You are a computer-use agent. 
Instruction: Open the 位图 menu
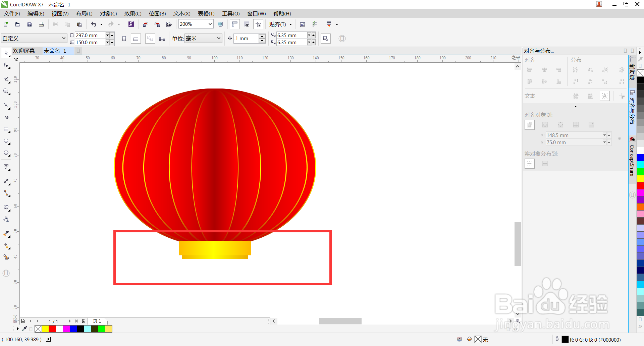[157, 14]
